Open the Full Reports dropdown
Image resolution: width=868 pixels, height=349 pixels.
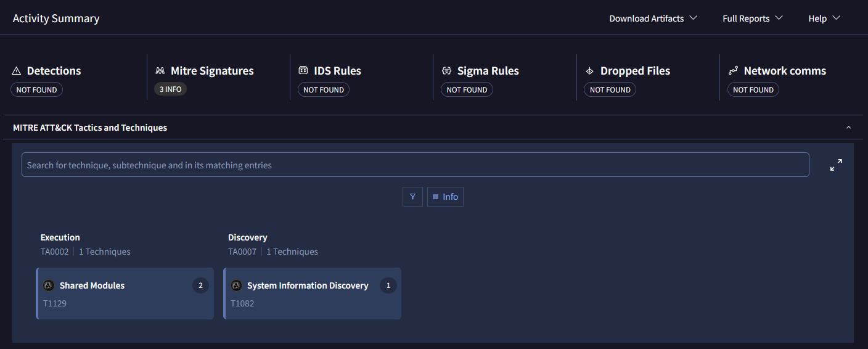click(752, 18)
